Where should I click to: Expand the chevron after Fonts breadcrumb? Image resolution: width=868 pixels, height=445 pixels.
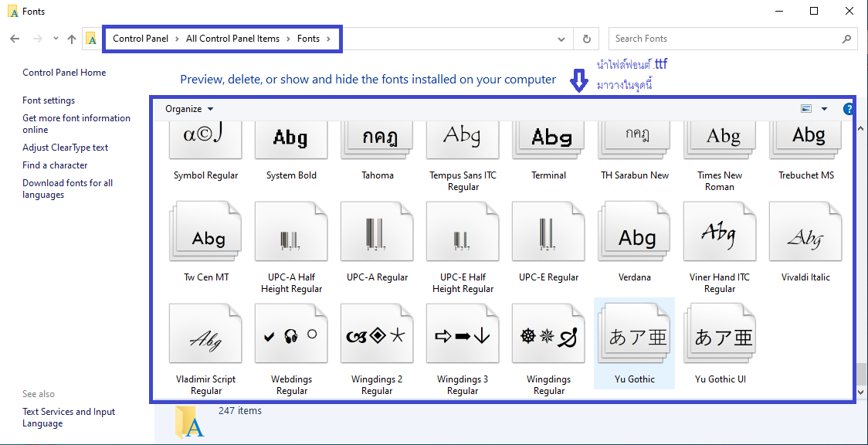click(329, 39)
